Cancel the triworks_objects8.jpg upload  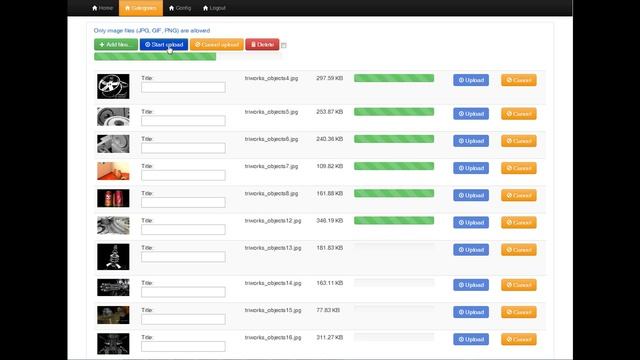pos(519,195)
